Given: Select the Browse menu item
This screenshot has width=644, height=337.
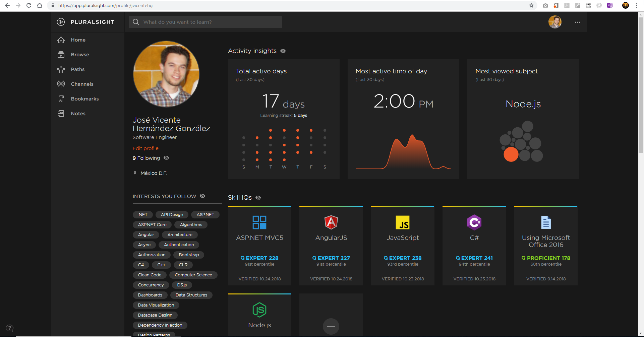Looking at the screenshot, I should tap(80, 55).
